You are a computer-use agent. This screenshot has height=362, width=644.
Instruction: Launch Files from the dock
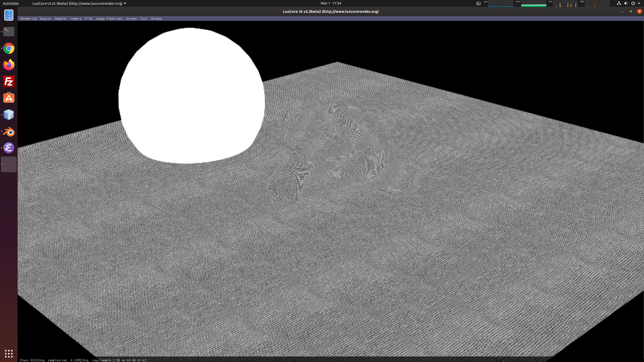[x=9, y=15]
